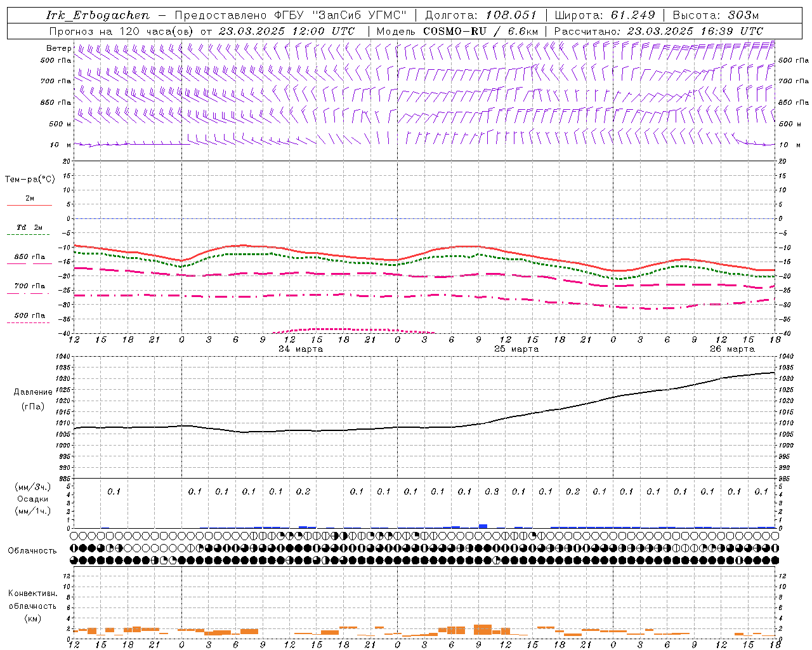Click the Тем-ра(°C) panel label
The width and height of the screenshot is (812, 650).
(30, 180)
